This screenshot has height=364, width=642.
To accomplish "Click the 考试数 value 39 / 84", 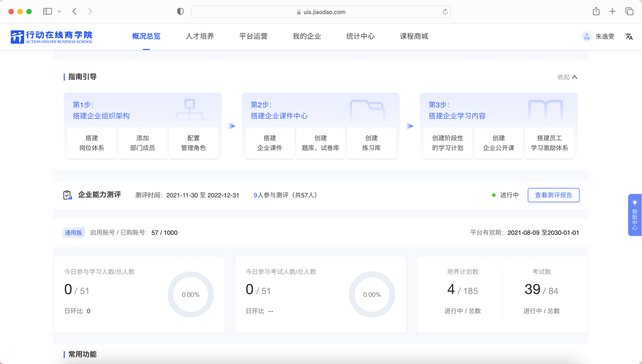I will click(x=541, y=290).
